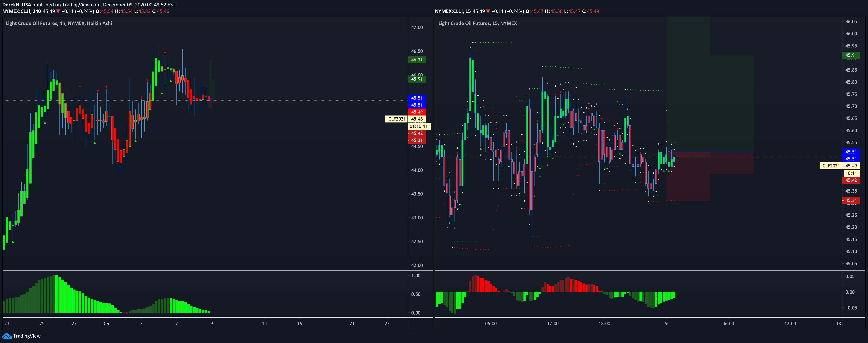868x343 pixels.
Task: Click green 46.31 price label on 4h chart
Action: coord(417,60)
